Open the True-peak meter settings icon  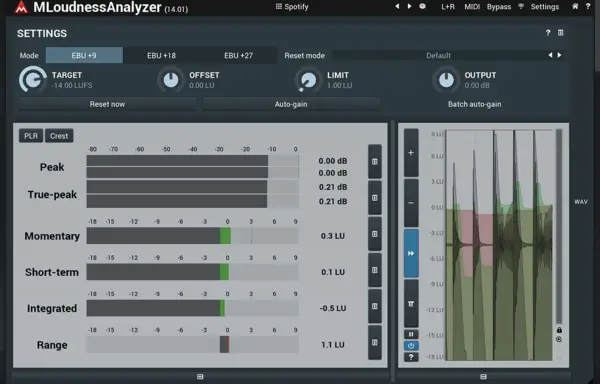pos(375,198)
